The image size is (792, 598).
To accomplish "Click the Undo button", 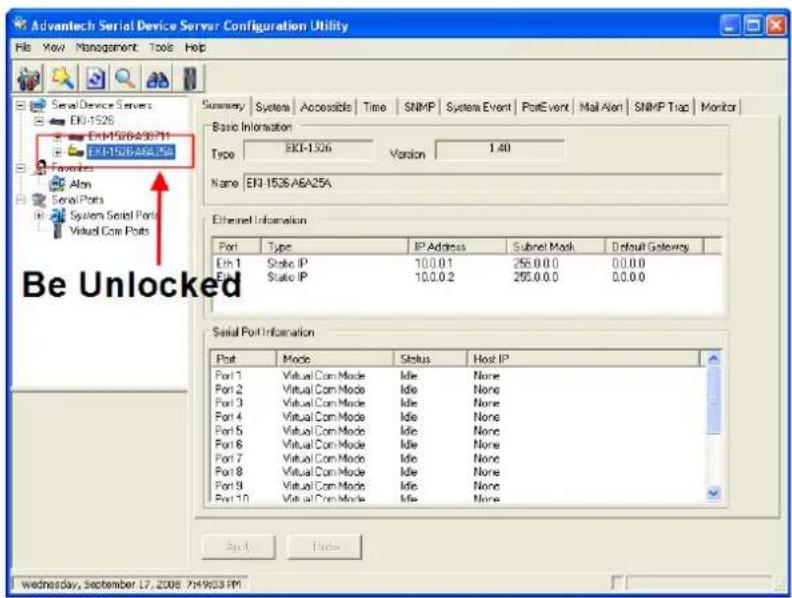I will (325, 547).
